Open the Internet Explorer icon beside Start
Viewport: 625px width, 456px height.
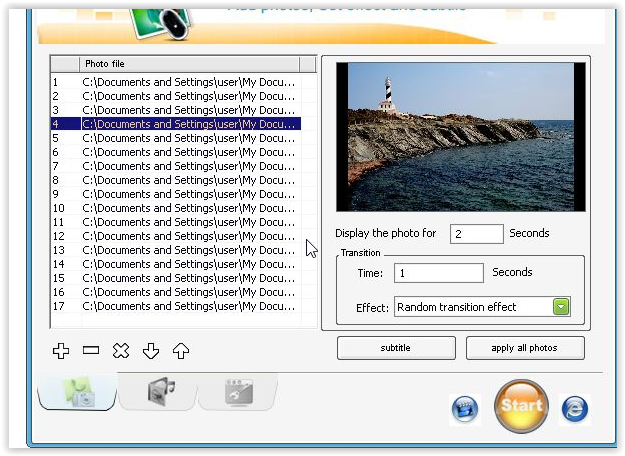click(x=575, y=408)
